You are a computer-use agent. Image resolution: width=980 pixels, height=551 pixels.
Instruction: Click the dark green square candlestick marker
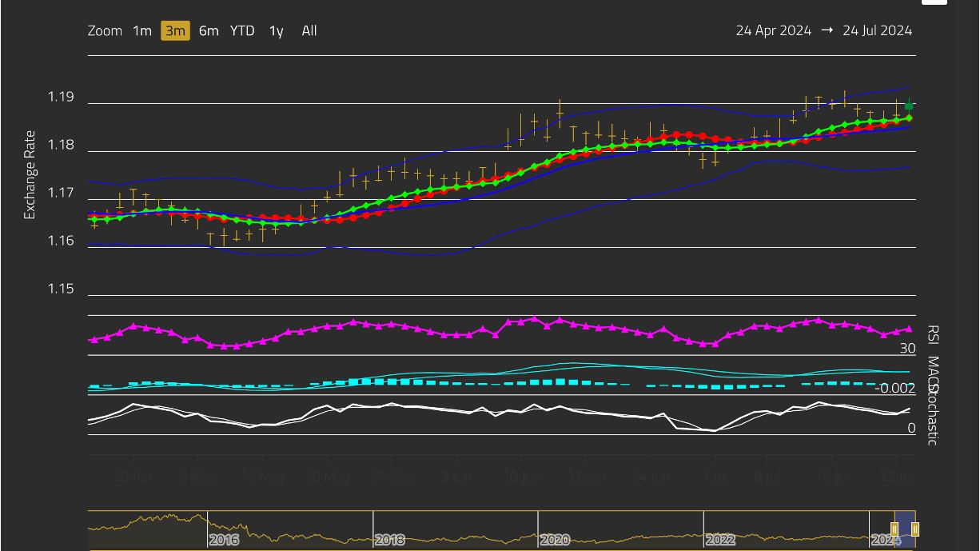click(x=909, y=106)
